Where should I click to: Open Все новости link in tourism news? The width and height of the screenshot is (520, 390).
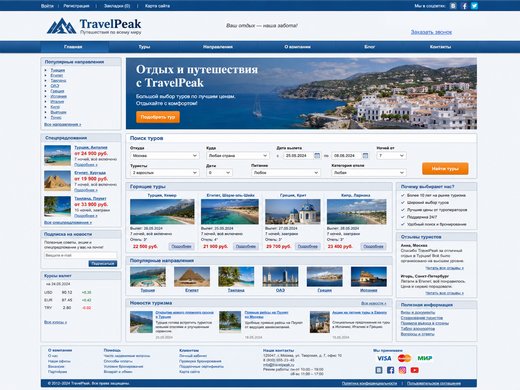(x=374, y=303)
